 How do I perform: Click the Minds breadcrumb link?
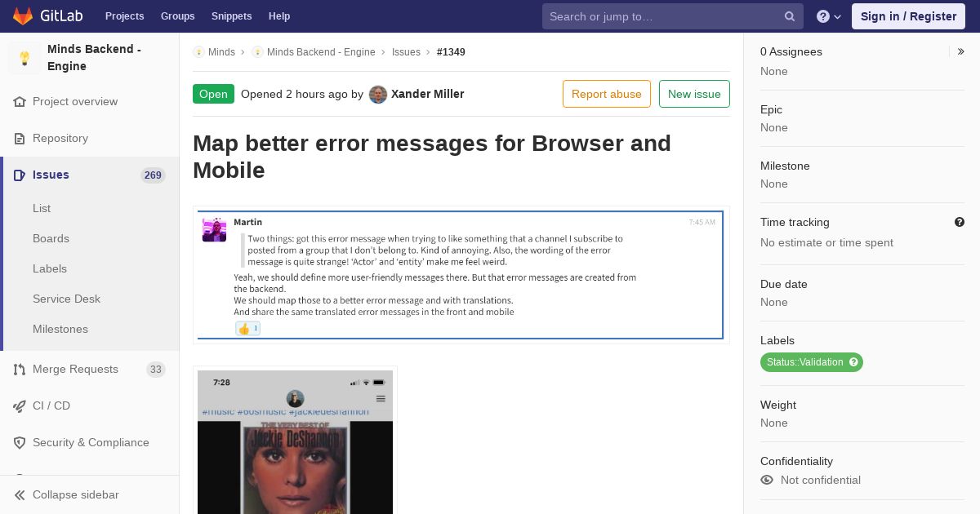click(x=221, y=52)
